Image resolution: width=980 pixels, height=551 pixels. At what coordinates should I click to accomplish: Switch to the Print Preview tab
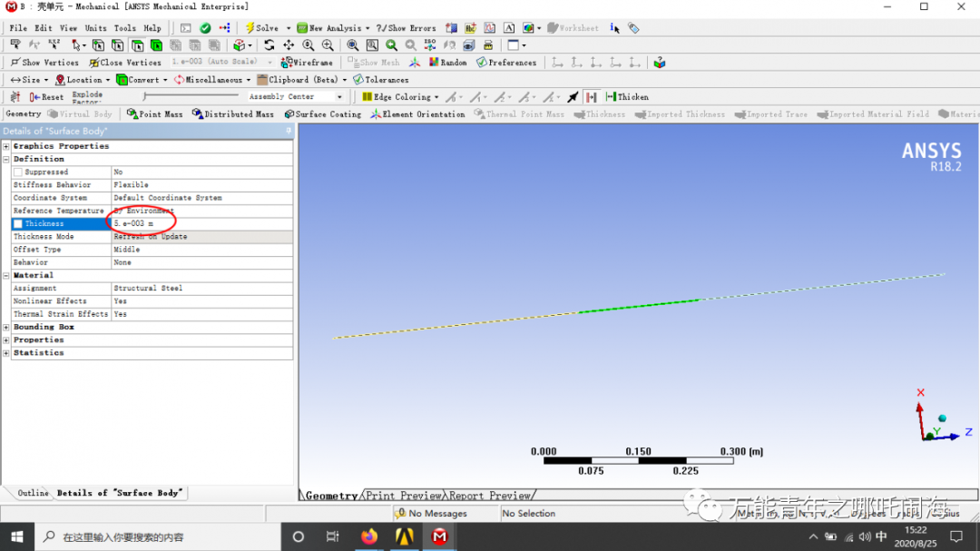pyautogui.click(x=403, y=496)
